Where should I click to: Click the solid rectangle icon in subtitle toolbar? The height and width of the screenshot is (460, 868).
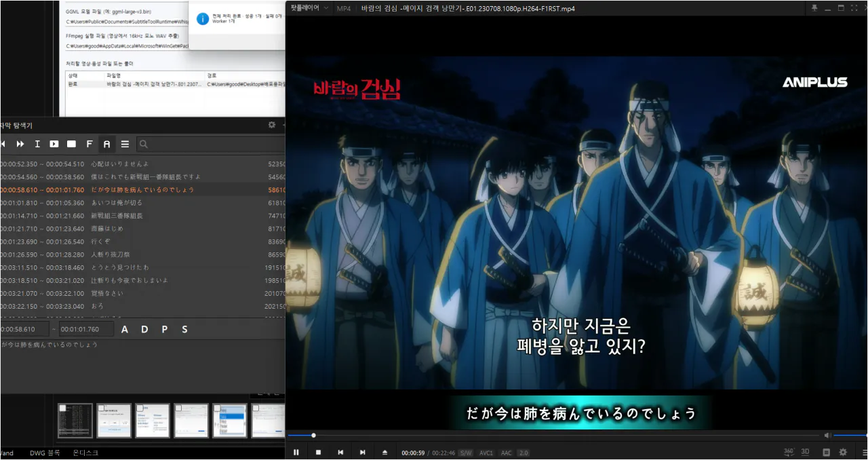tap(71, 144)
